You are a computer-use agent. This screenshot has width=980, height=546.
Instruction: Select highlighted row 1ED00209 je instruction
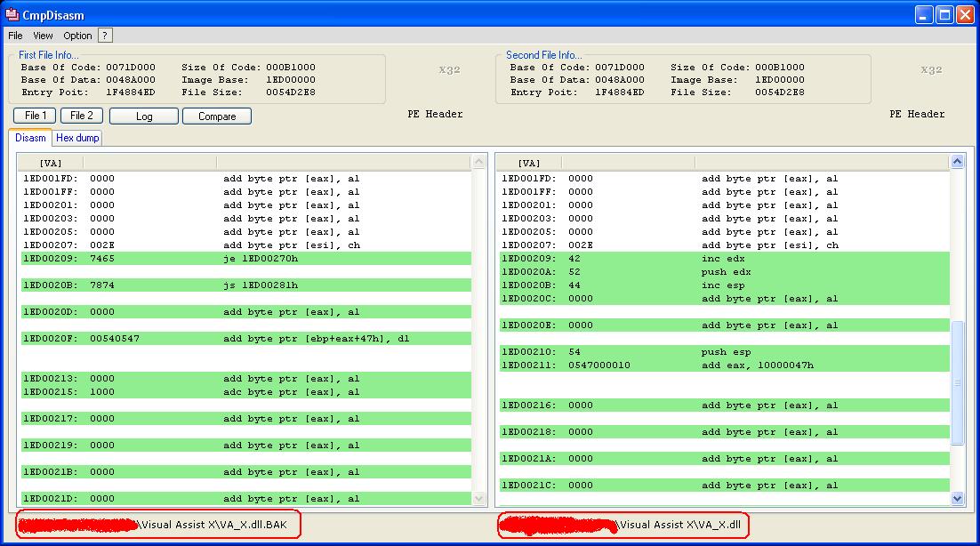(246, 259)
